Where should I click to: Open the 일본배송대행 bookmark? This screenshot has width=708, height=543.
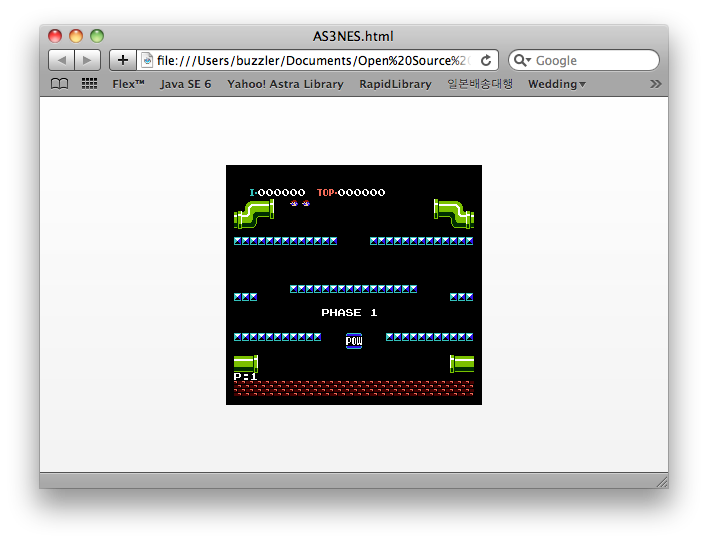pos(480,84)
